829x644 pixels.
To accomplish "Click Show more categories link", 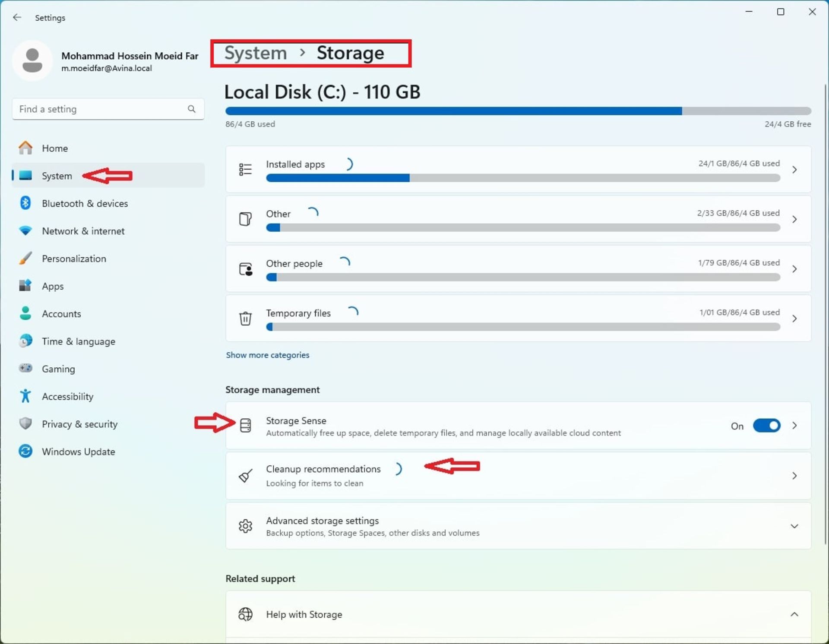I will [x=268, y=355].
